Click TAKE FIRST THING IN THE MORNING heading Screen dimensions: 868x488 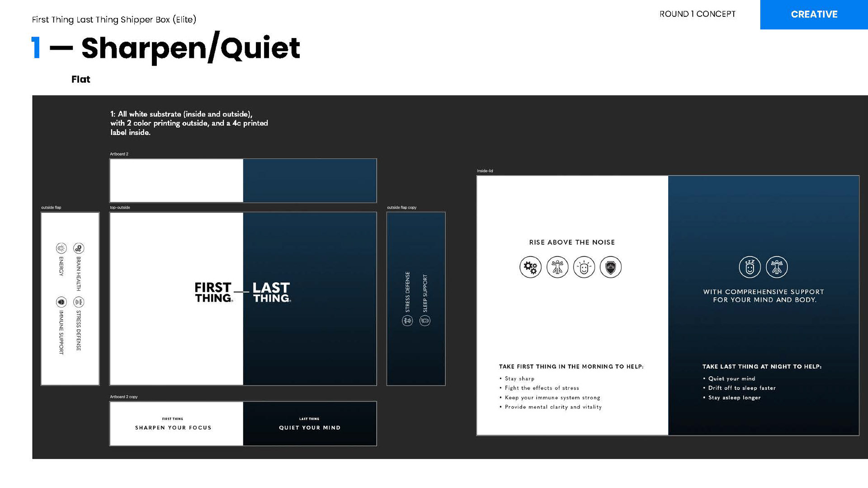coord(571,366)
